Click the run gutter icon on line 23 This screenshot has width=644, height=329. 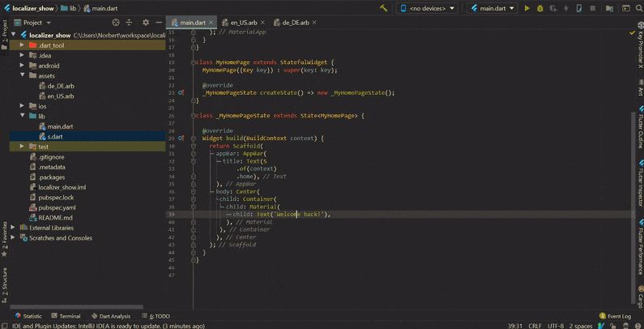181,93
